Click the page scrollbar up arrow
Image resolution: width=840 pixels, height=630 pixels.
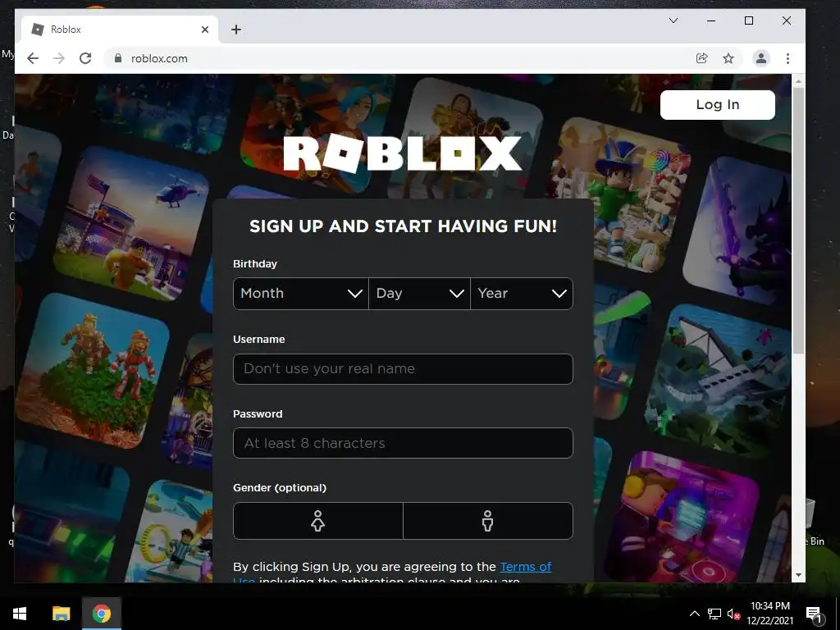[x=798, y=81]
